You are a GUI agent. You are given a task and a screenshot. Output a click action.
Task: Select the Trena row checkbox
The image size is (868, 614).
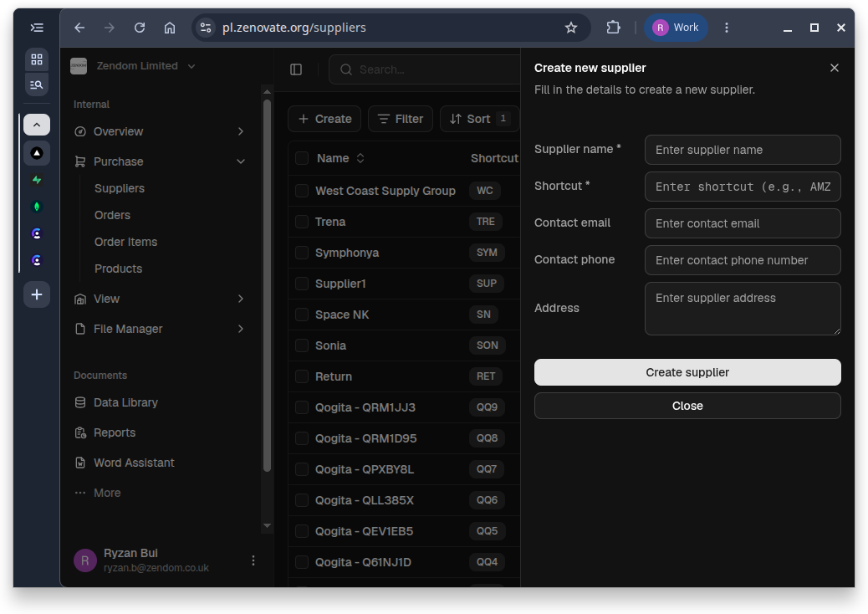pos(302,222)
